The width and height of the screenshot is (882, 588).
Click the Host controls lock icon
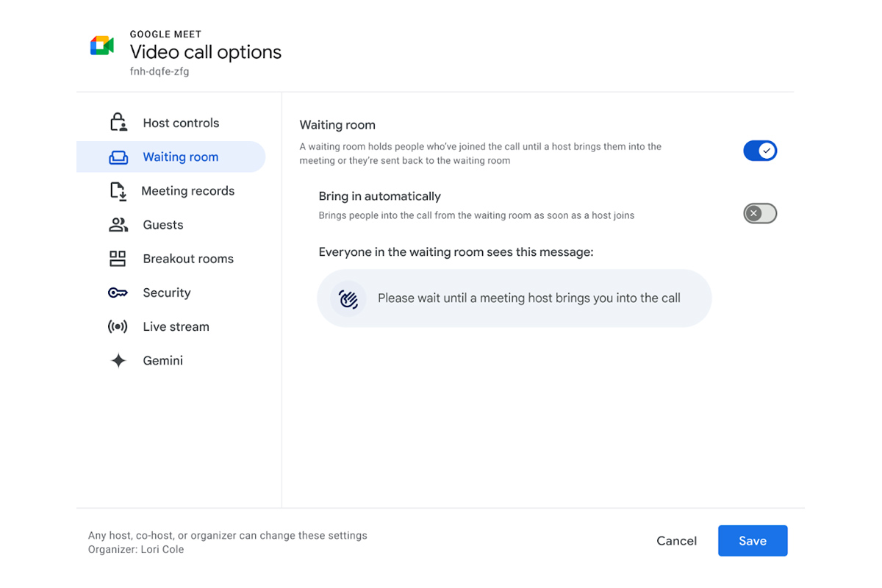tap(118, 123)
